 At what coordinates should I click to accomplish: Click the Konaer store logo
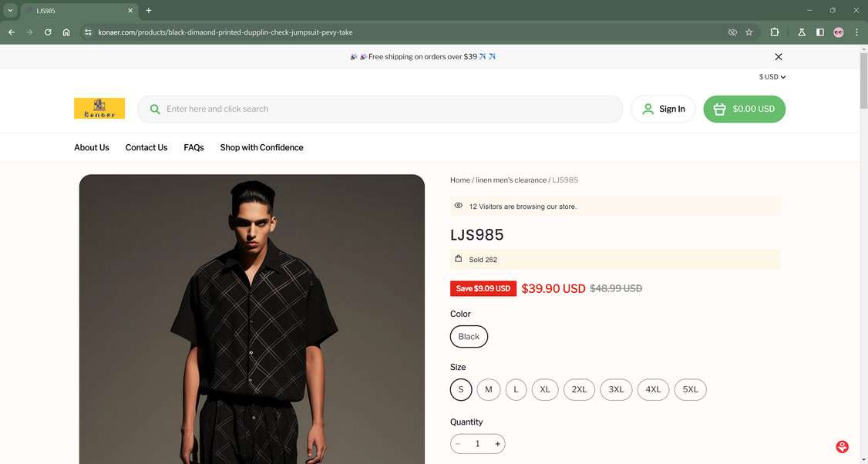pyautogui.click(x=99, y=109)
